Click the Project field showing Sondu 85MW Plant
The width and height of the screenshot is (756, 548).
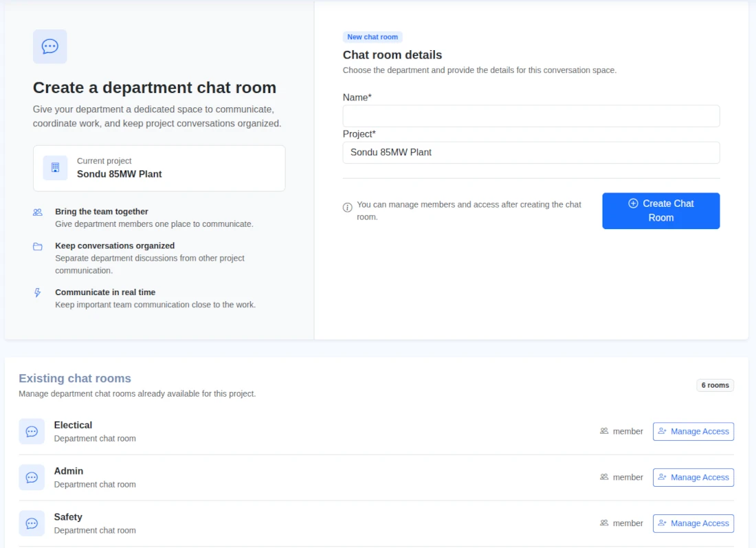(x=531, y=153)
